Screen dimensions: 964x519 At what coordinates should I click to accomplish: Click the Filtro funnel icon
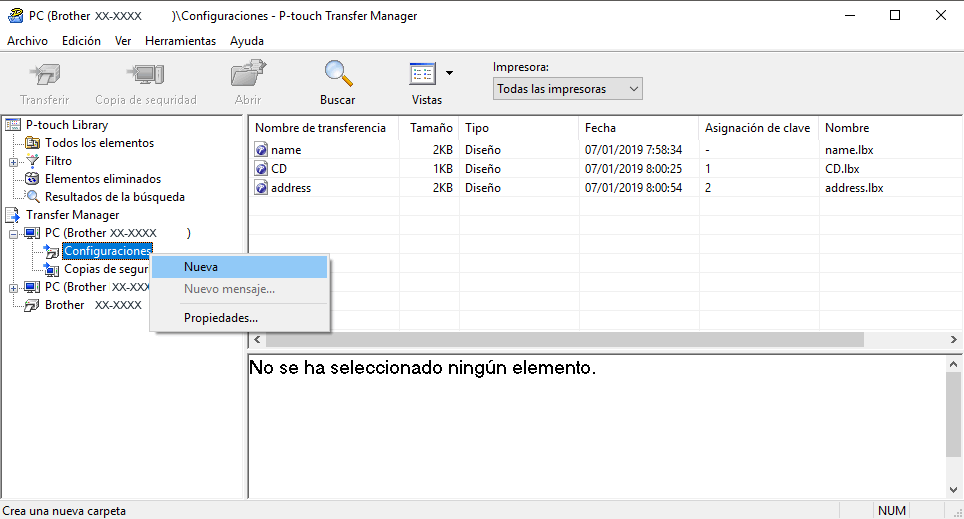32,160
